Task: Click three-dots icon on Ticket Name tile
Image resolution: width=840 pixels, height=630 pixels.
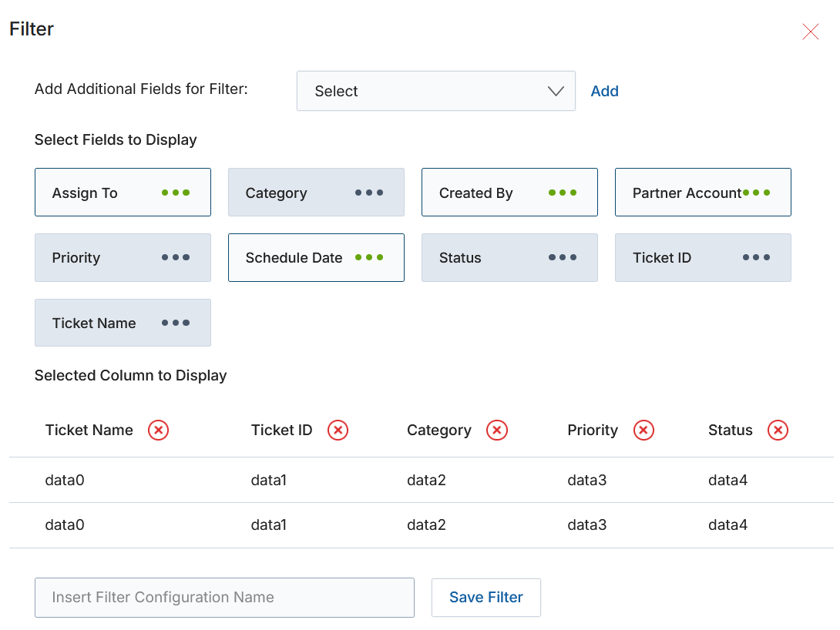Action: coord(176,323)
